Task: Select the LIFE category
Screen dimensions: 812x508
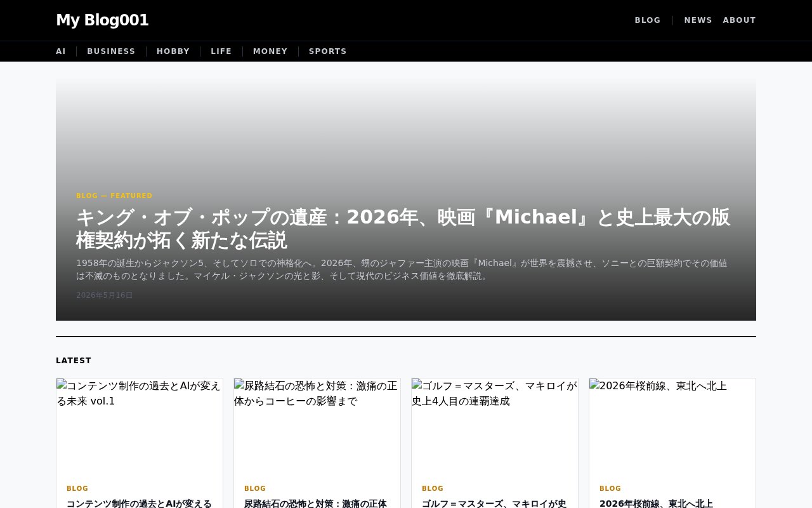Action: click(x=221, y=51)
